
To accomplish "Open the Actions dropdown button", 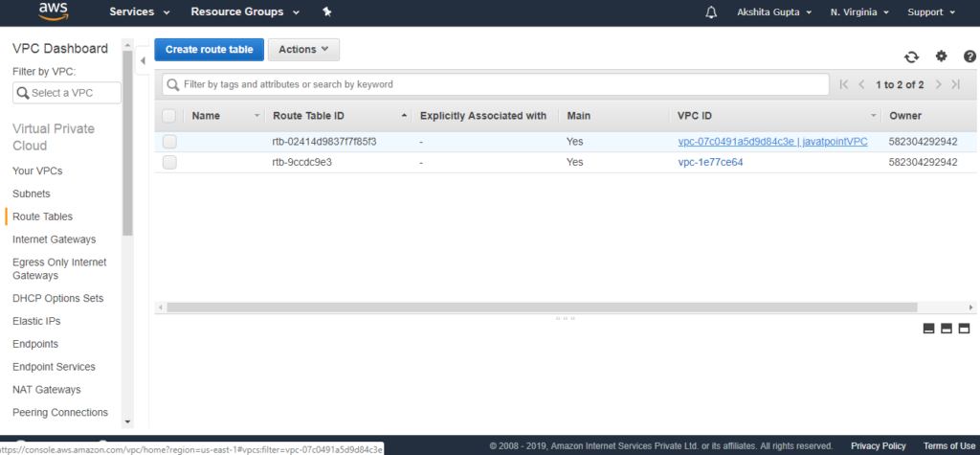I will pos(303,50).
